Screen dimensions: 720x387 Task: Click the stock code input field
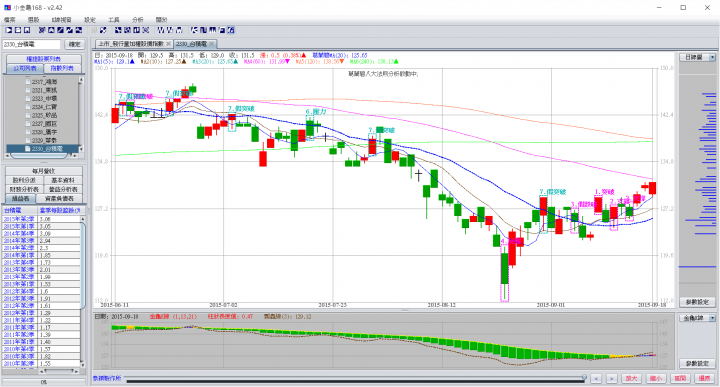pos(32,44)
